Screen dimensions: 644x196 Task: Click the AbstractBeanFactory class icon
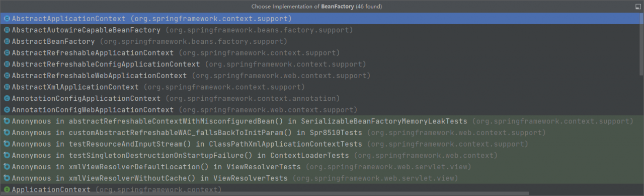click(7, 41)
